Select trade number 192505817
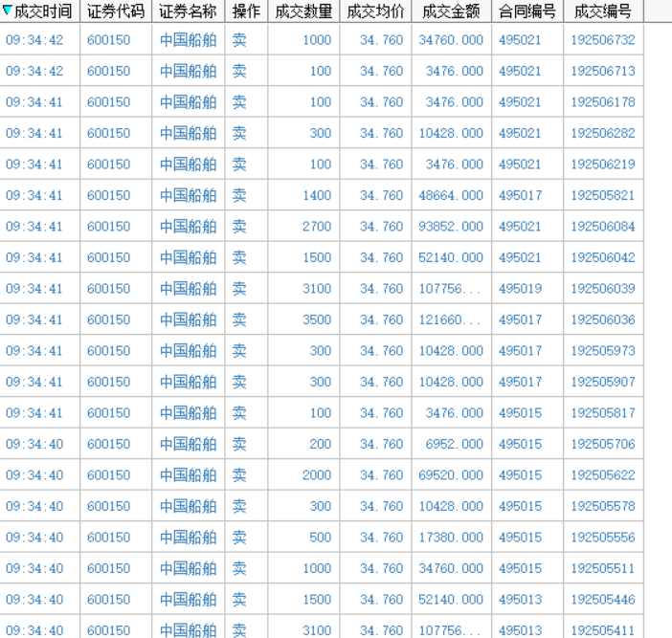The height and width of the screenshot is (638, 672). click(603, 413)
